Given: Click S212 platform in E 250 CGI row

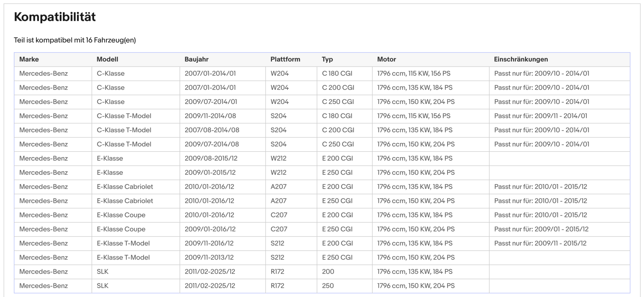Looking at the screenshot, I should point(277,258).
